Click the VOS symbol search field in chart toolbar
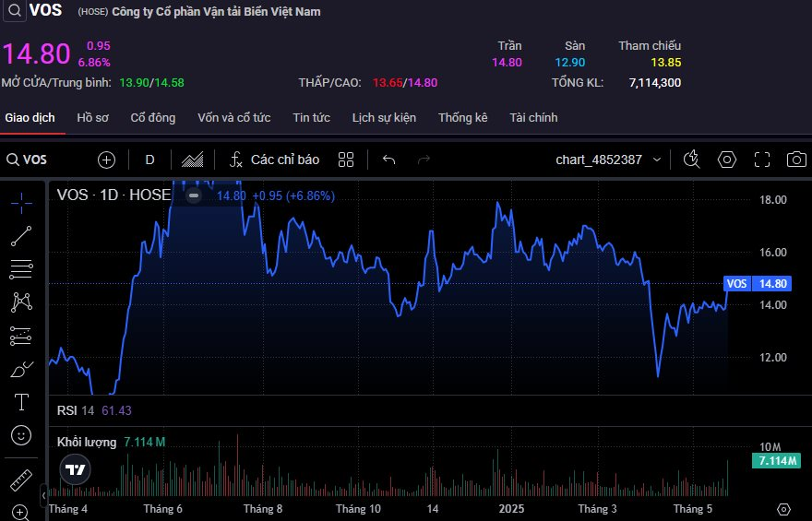This screenshot has height=521, width=812. point(27,160)
